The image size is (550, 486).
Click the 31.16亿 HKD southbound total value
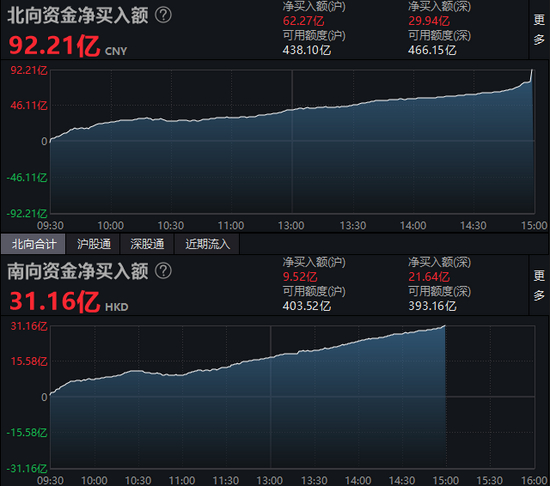69,302
